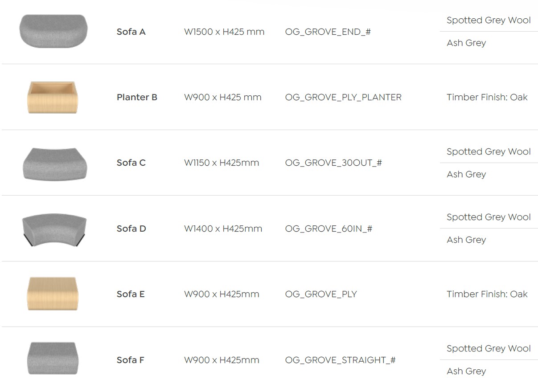Screen dimensions: 538x392
Task: Choose Spotted Grey Wool for Sofa A
Action: coord(489,20)
